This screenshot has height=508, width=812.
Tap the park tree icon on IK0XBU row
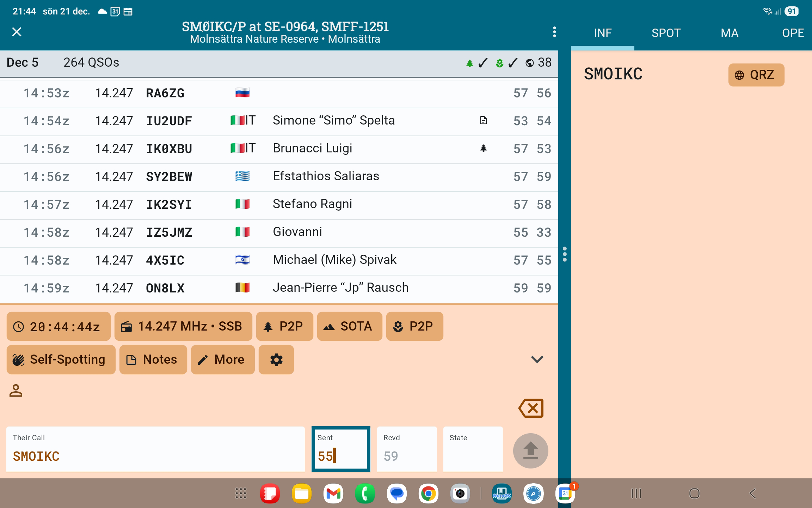tap(483, 149)
